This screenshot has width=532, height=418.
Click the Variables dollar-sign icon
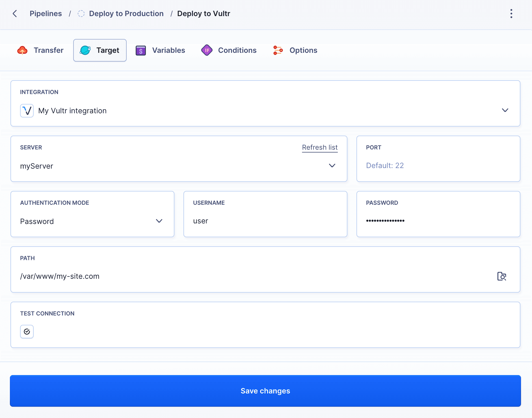(x=140, y=50)
